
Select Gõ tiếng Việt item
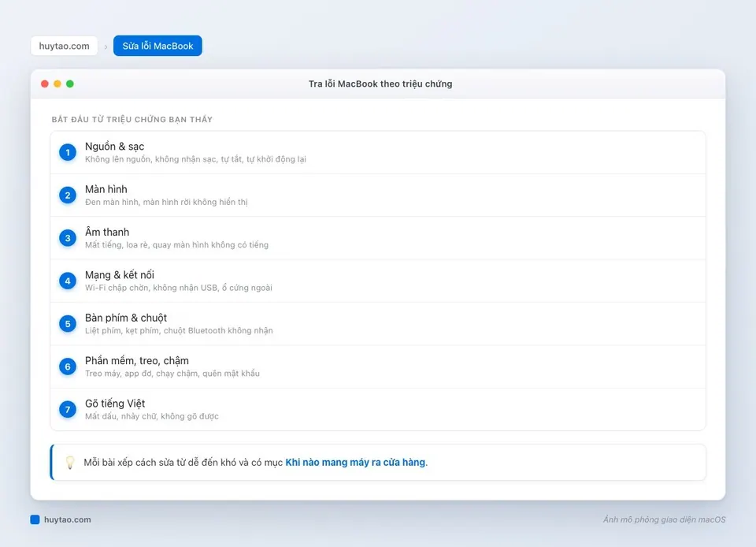click(378, 410)
